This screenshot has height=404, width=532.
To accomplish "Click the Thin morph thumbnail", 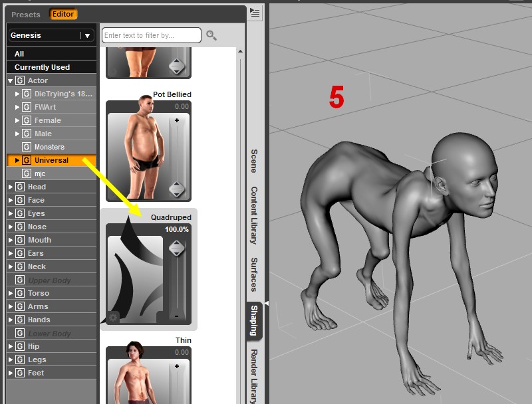I will [136, 373].
